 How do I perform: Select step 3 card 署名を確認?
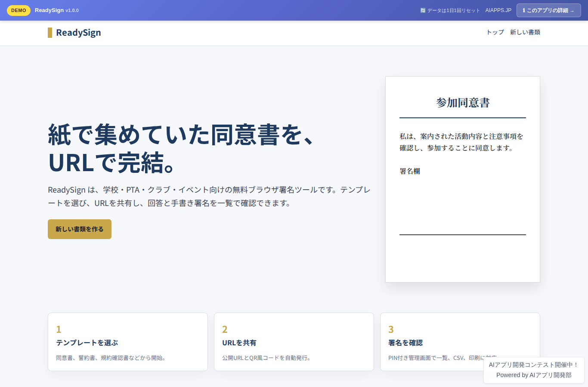pyautogui.click(x=460, y=342)
